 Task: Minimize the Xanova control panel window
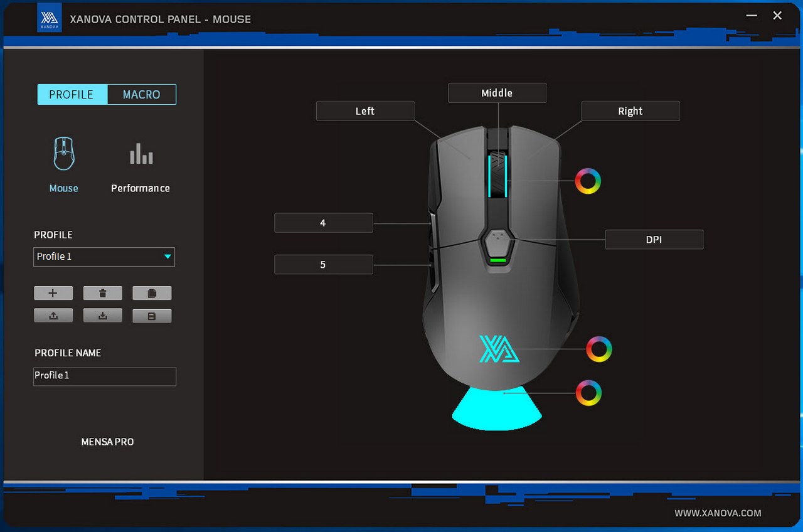[752, 16]
